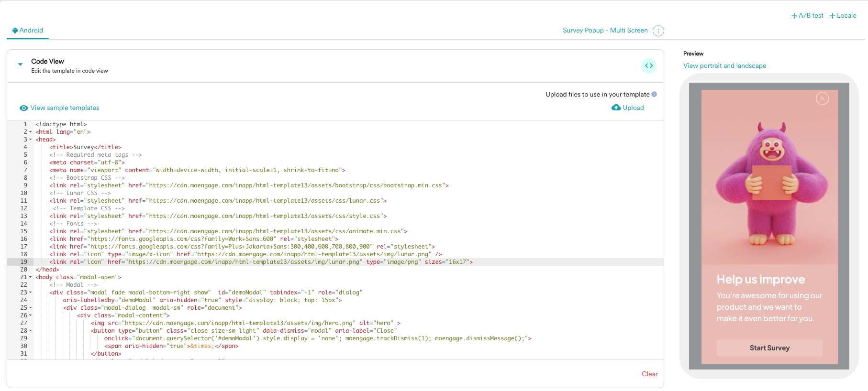Close the preview popup with X icon
The width and height of the screenshot is (868, 391).
(x=822, y=98)
